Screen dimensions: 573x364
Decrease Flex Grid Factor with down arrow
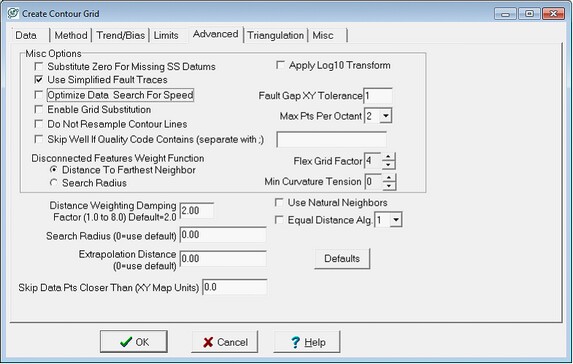(388, 165)
